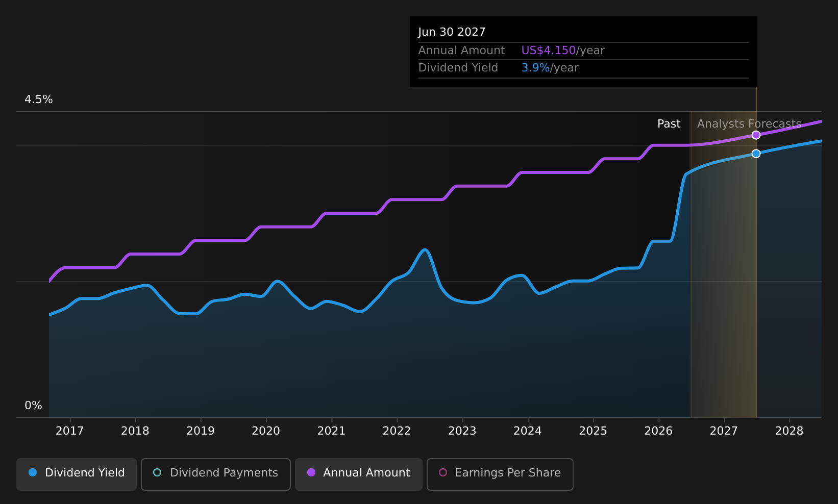Select the 2025 x-axis label
This screenshot has height=504, width=838.
593,431
